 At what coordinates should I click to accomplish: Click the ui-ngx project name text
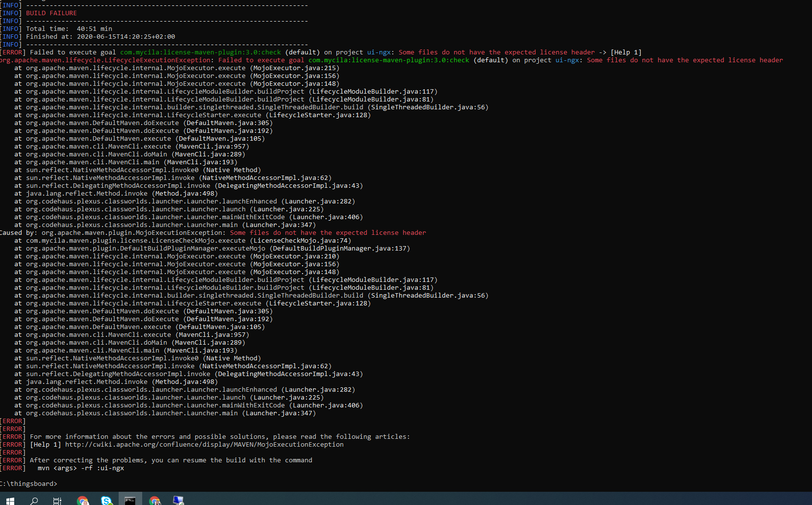tap(379, 52)
